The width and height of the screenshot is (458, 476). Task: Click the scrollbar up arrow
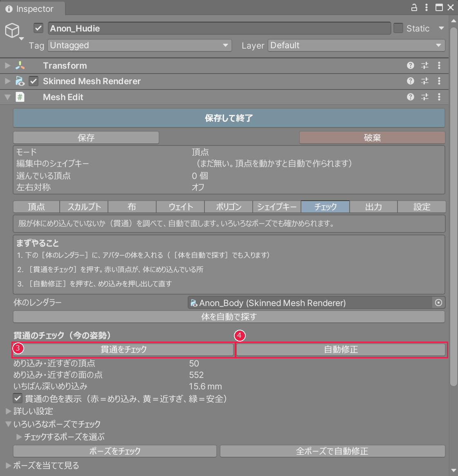coord(454,21)
